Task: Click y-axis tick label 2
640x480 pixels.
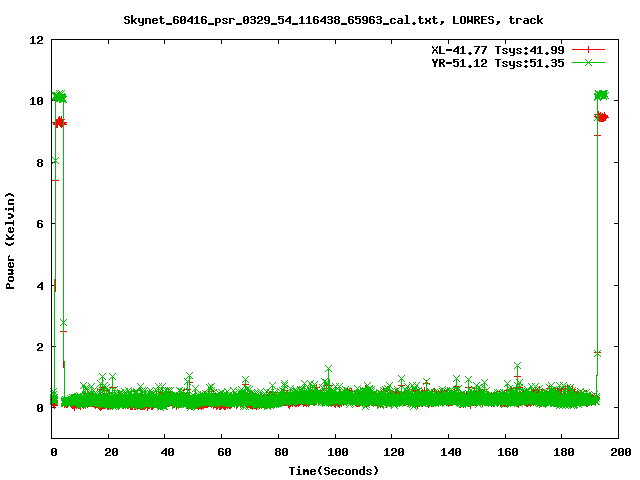Action: tap(40, 347)
